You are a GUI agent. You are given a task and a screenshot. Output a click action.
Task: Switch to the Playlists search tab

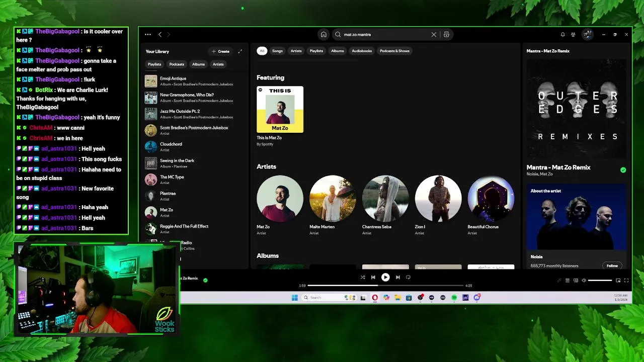click(316, 51)
